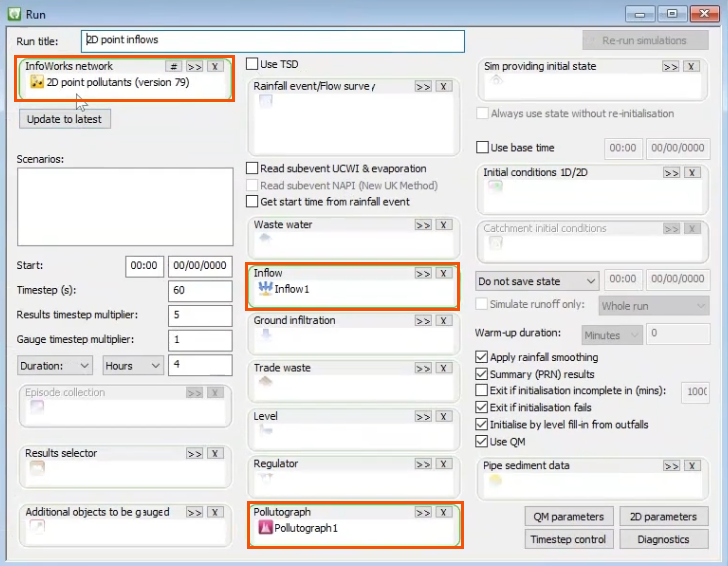Browse for Ground infiltration with >> button
The width and height of the screenshot is (728, 566).
pos(423,321)
